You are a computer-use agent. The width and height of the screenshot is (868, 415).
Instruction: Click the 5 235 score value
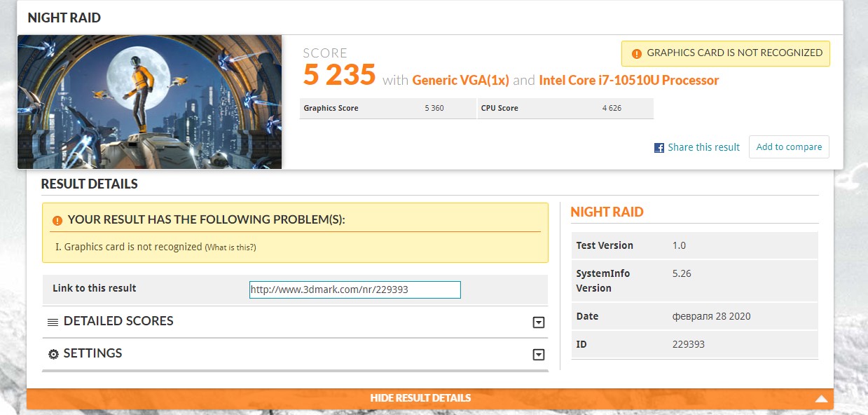339,75
